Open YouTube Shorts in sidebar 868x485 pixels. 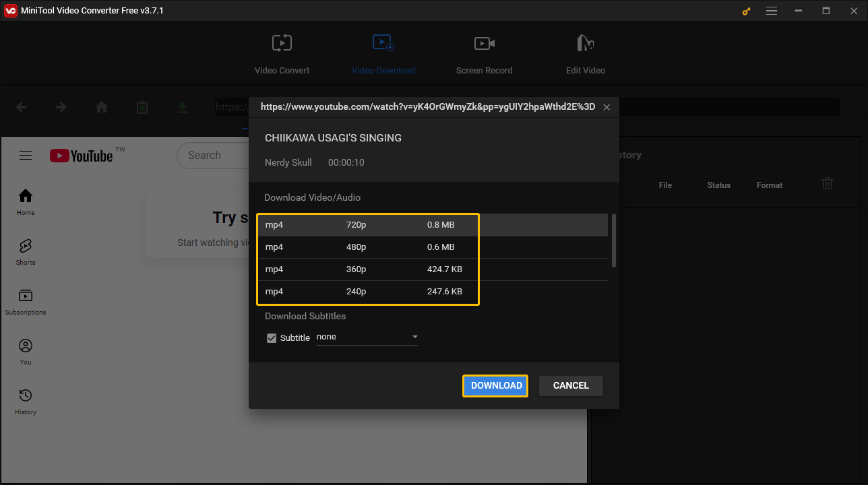(x=26, y=252)
